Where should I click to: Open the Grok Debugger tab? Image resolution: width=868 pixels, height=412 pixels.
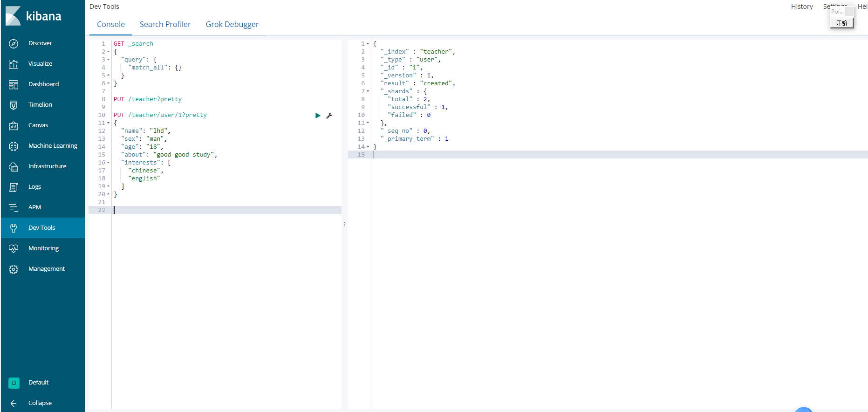pyautogui.click(x=232, y=24)
